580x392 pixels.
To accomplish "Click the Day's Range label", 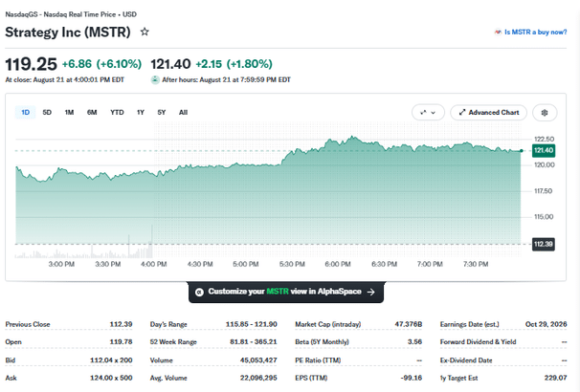I will tap(168, 324).
